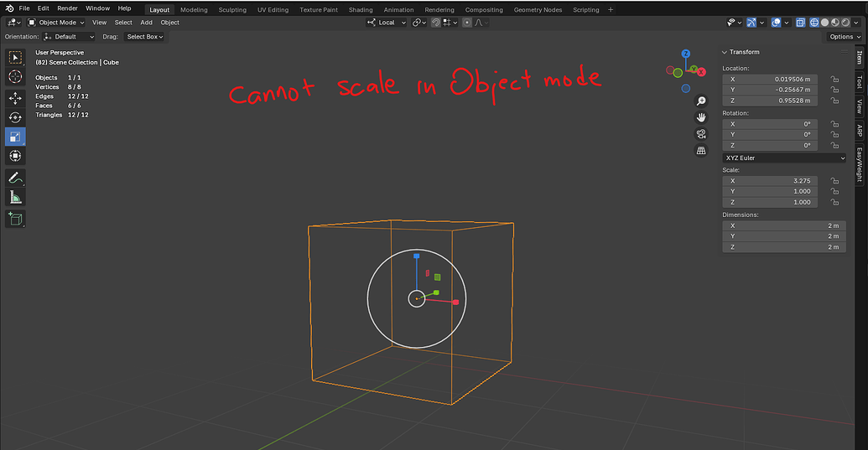Click the Scale X 3.275 field
Screen dimensions: 868x450
click(x=770, y=181)
